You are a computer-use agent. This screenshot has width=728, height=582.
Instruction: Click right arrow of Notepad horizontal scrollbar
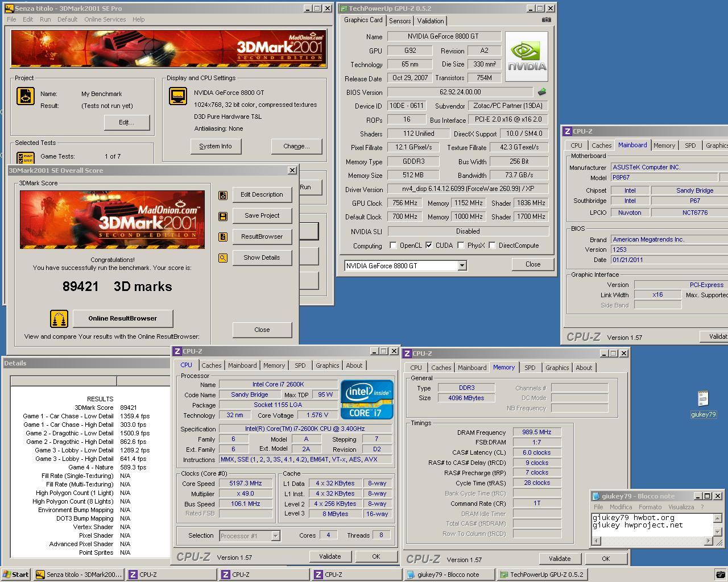(x=709, y=541)
